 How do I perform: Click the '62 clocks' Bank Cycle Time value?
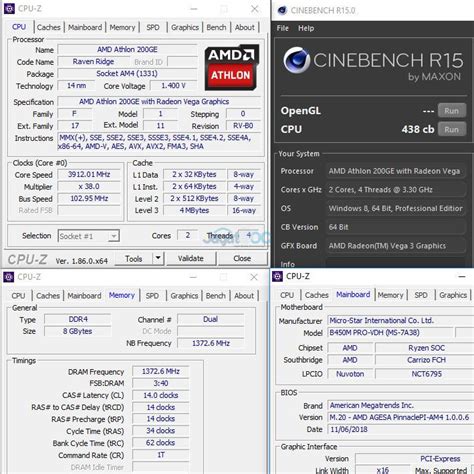pyautogui.click(x=161, y=443)
